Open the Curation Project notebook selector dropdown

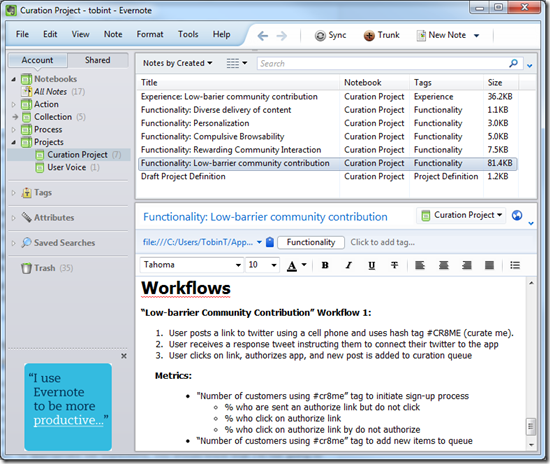[x=461, y=215]
